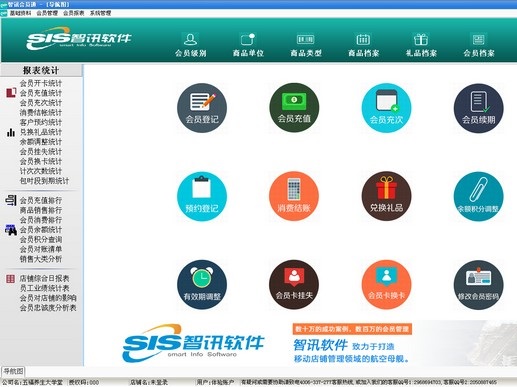Open 客户预约统计 report
Screen dimensions: 517x387
point(41,122)
